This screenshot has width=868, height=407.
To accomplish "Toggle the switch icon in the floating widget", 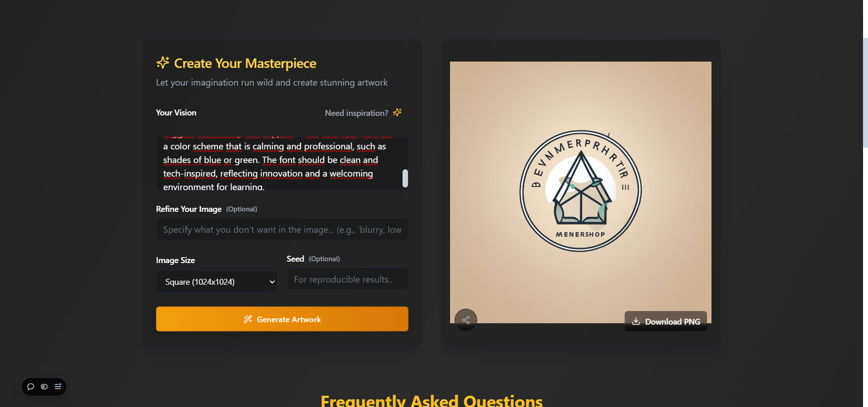I will coord(44,387).
